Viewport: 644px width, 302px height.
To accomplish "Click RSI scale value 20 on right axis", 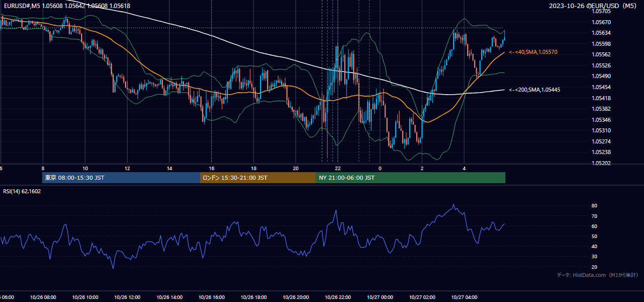I will click(x=594, y=267).
